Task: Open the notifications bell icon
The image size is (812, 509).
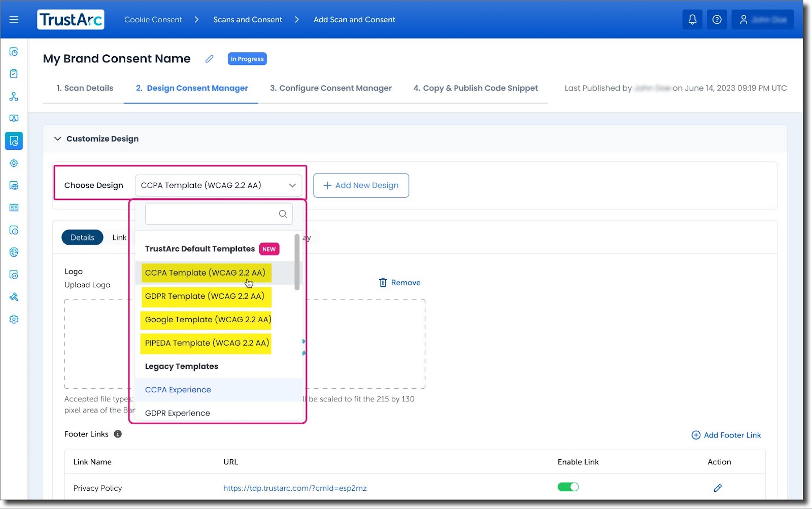Action: [692, 19]
